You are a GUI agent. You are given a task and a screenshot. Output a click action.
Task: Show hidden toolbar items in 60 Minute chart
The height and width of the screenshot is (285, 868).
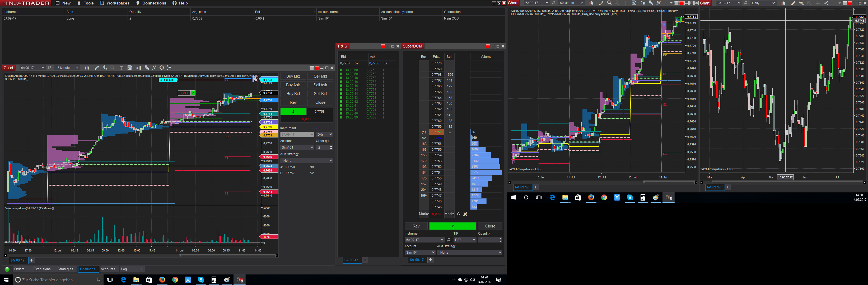[671, 3]
